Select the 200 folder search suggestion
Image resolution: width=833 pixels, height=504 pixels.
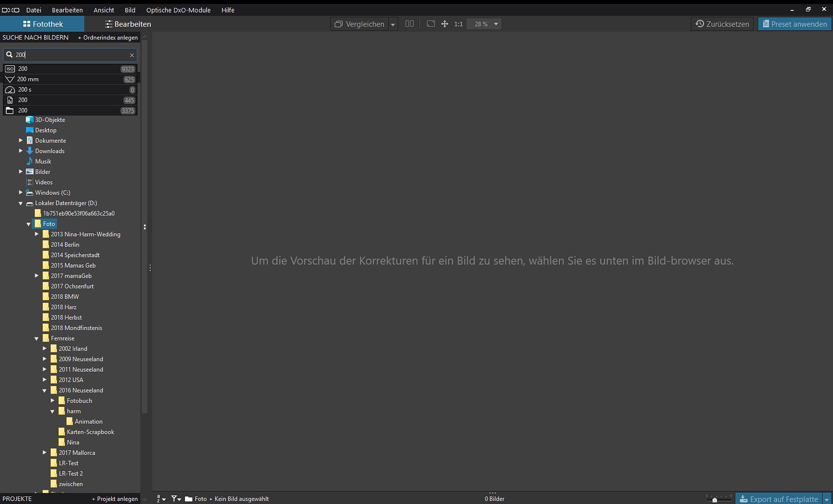70,110
